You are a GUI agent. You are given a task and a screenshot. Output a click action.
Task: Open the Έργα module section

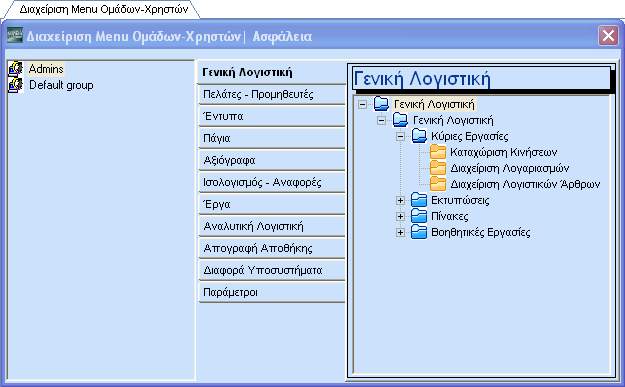point(272,204)
